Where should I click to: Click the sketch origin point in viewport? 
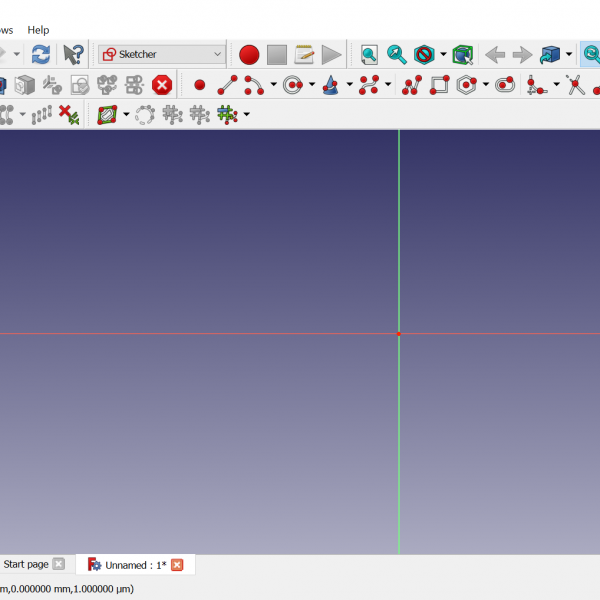[399, 333]
